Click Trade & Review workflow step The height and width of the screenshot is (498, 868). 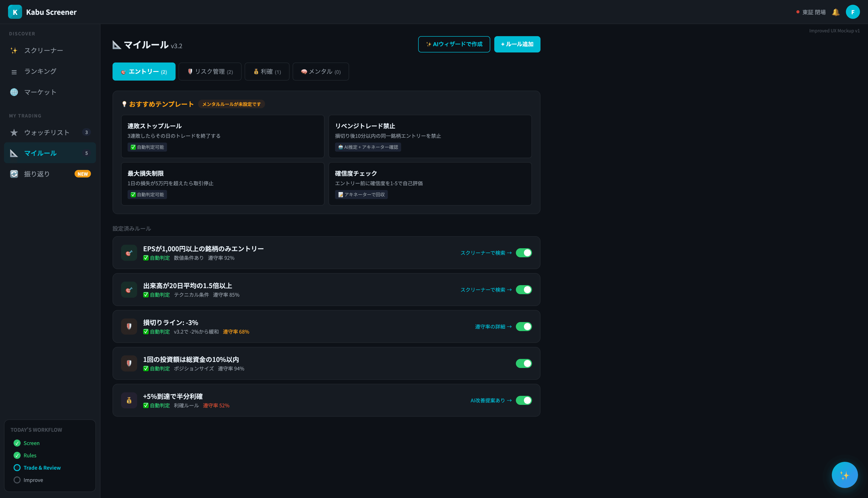(x=42, y=468)
